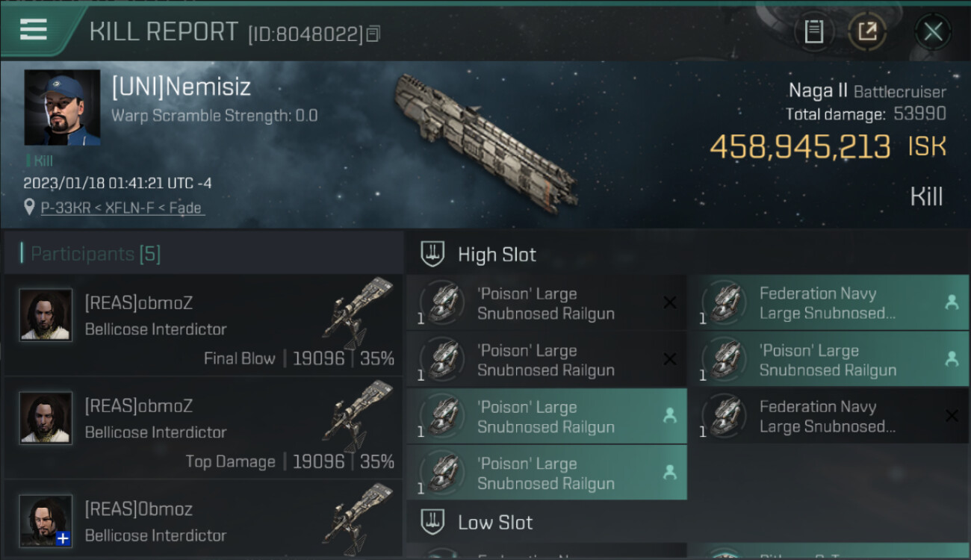Viewport: 971px width, 560px height.
Task: Close the kill report window
Action: click(x=933, y=31)
